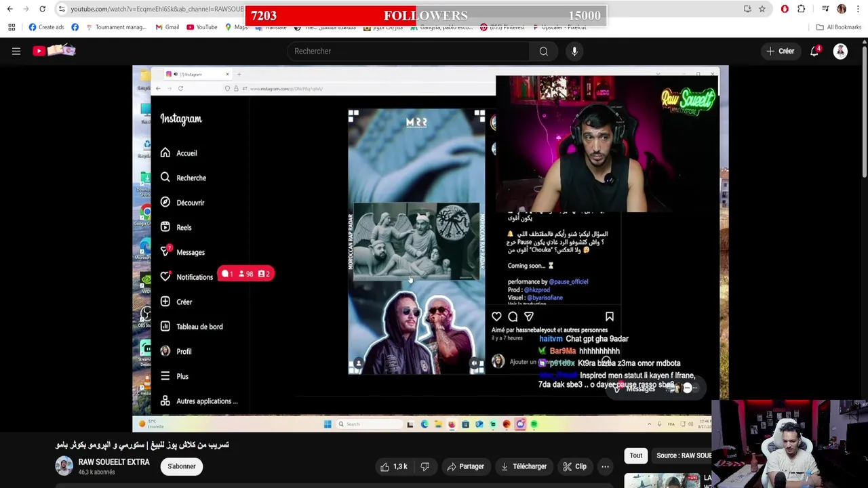Open the Create ads bookmark
The height and width of the screenshot is (488, 868).
[x=46, y=27]
